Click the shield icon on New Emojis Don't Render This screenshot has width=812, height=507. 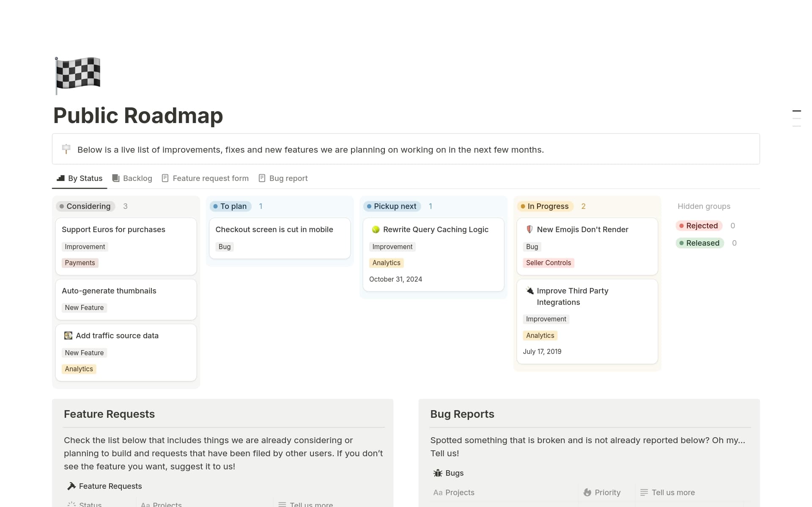[529, 229]
